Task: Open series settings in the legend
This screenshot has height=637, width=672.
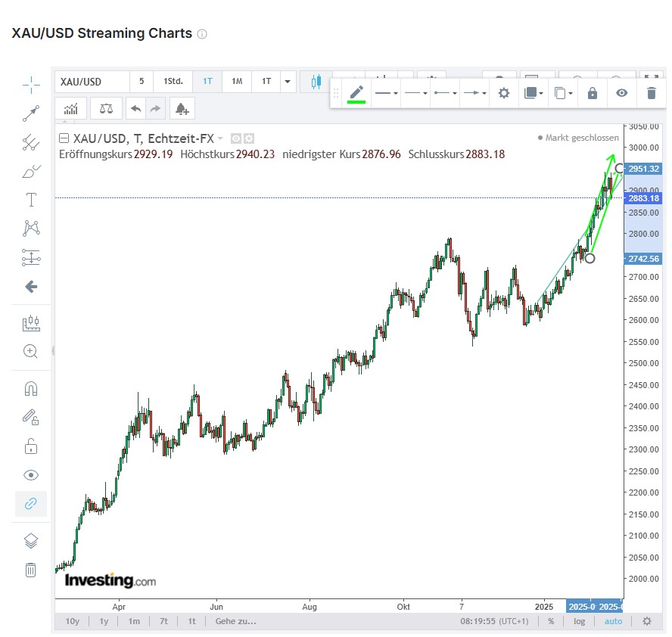Action: (x=249, y=138)
